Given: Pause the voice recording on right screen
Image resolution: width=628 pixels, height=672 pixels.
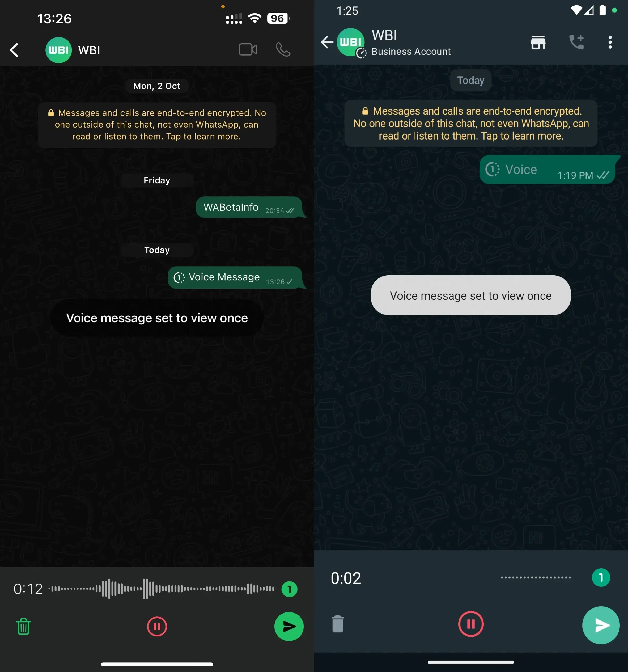Looking at the screenshot, I should coord(470,624).
